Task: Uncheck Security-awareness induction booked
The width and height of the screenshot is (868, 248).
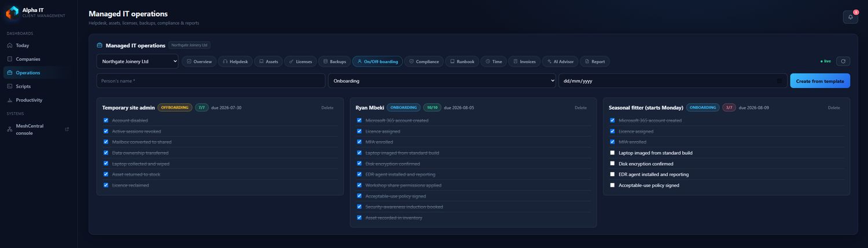Action: (x=359, y=206)
